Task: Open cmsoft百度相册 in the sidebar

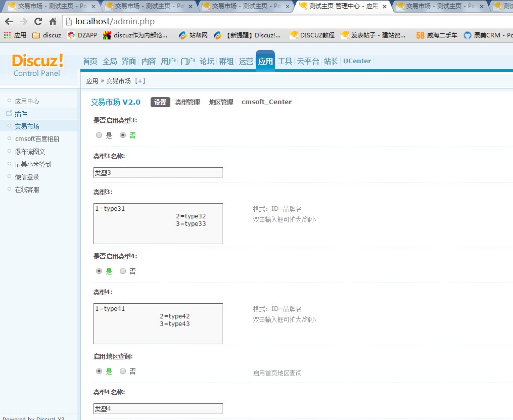Action: [37, 139]
